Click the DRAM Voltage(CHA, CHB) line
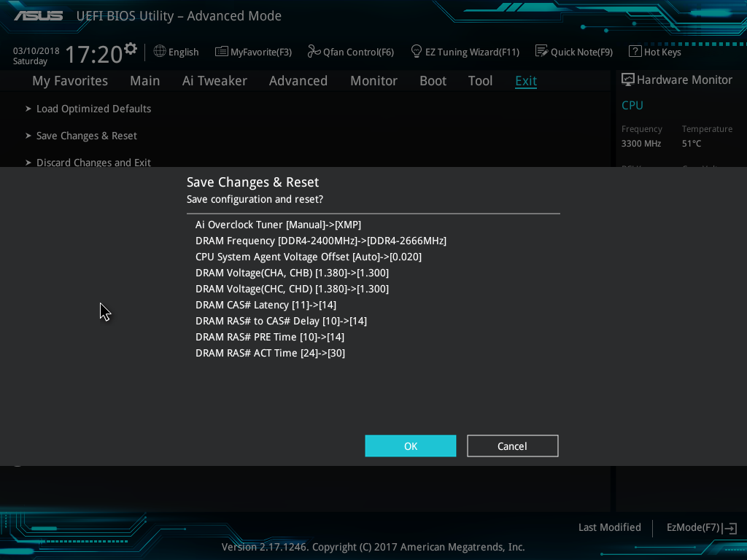This screenshot has height=560, width=747. click(x=292, y=273)
